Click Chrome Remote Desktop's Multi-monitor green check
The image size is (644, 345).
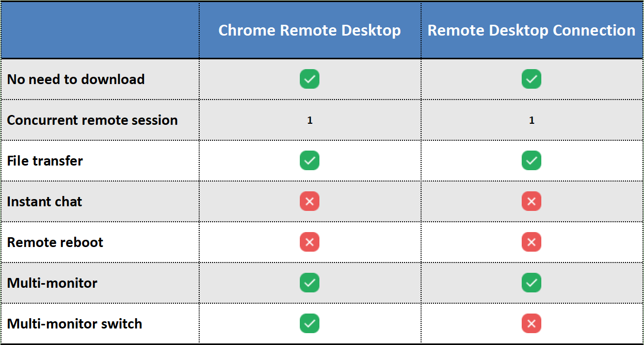point(310,283)
